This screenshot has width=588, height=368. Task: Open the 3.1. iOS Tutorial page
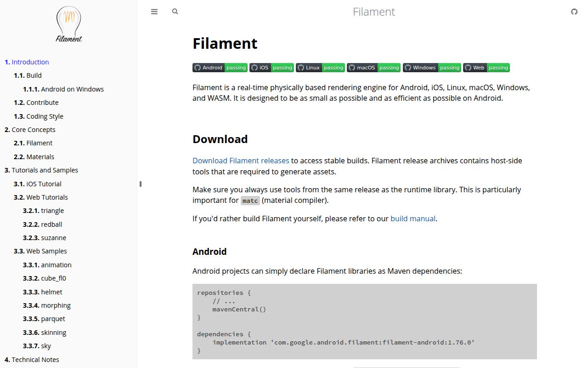(x=38, y=184)
